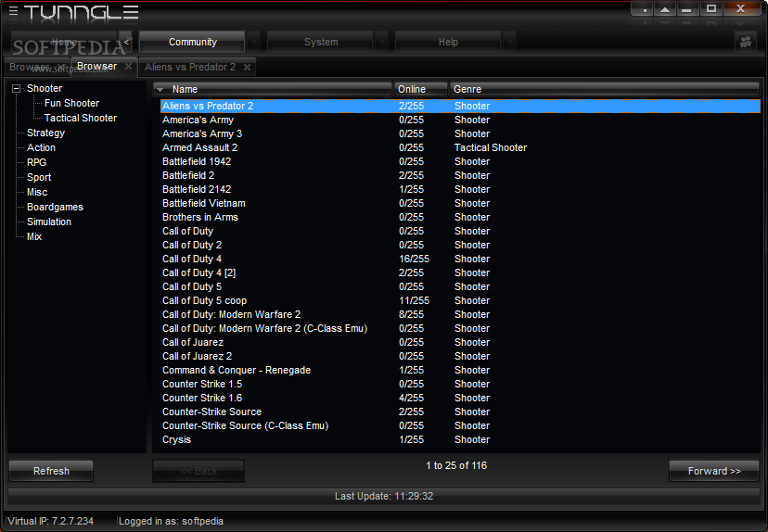This screenshot has height=532, width=768.
Task: Select the Battlefield 2142 row
Action: (460, 189)
